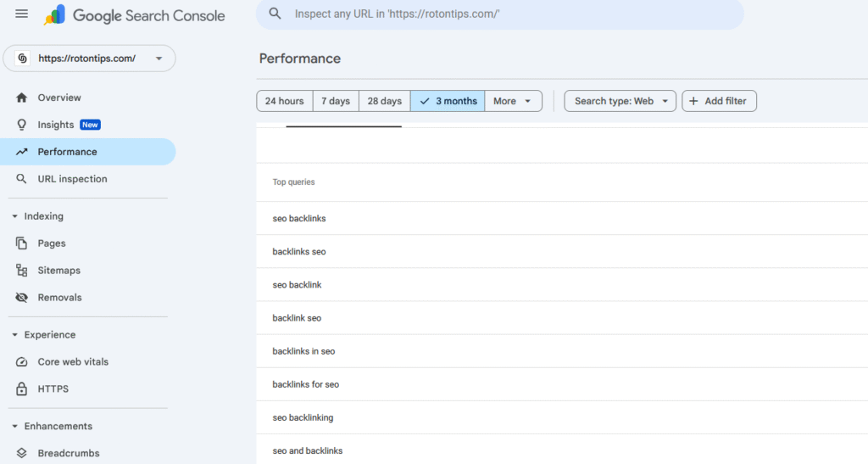Click the Add filter button
Viewport: 868px width, 464px height.
click(x=719, y=101)
